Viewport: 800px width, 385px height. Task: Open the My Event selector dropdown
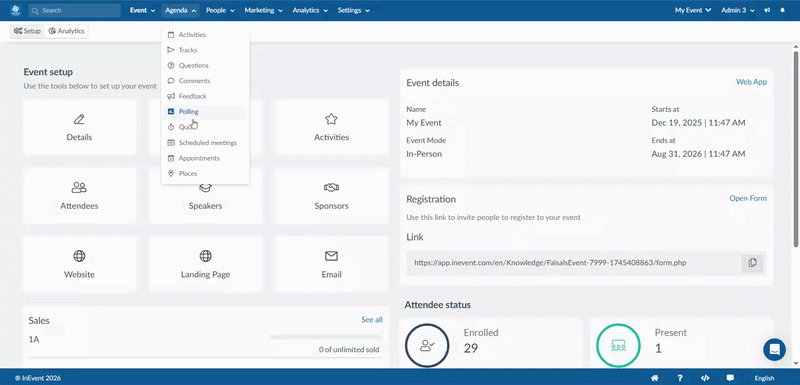(x=693, y=10)
